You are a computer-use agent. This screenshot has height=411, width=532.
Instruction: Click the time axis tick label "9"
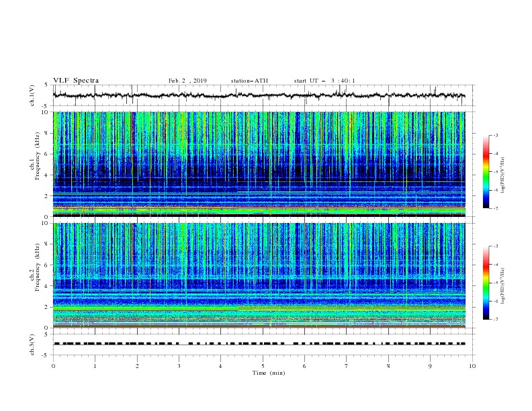pyautogui.click(x=430, y=366)
